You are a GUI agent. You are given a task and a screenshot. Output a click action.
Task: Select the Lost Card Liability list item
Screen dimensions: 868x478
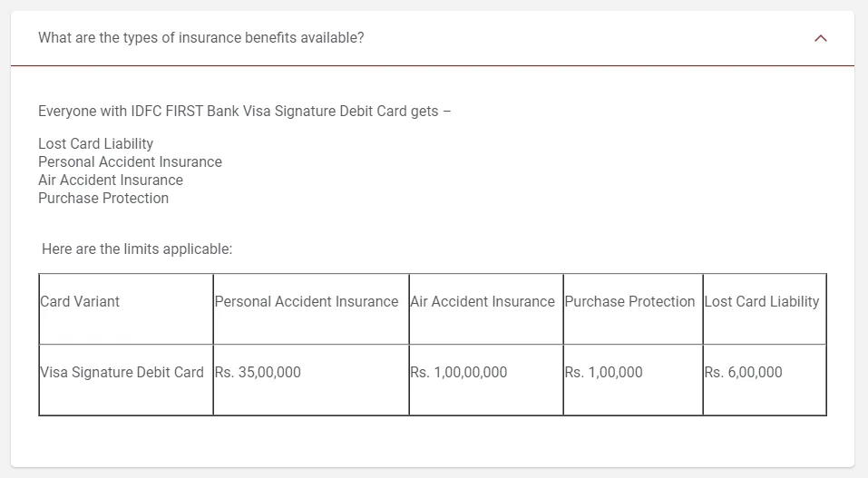point(96,144)
